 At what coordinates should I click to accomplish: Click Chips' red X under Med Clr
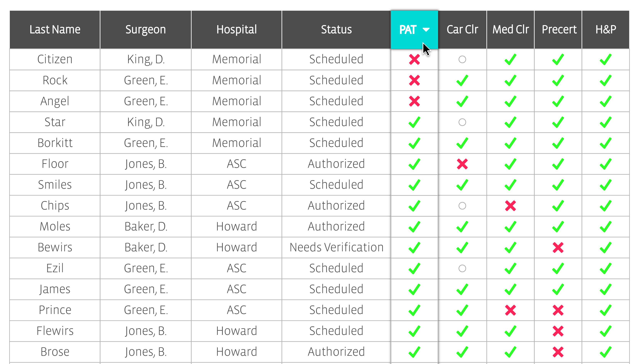tap(510, 206)
